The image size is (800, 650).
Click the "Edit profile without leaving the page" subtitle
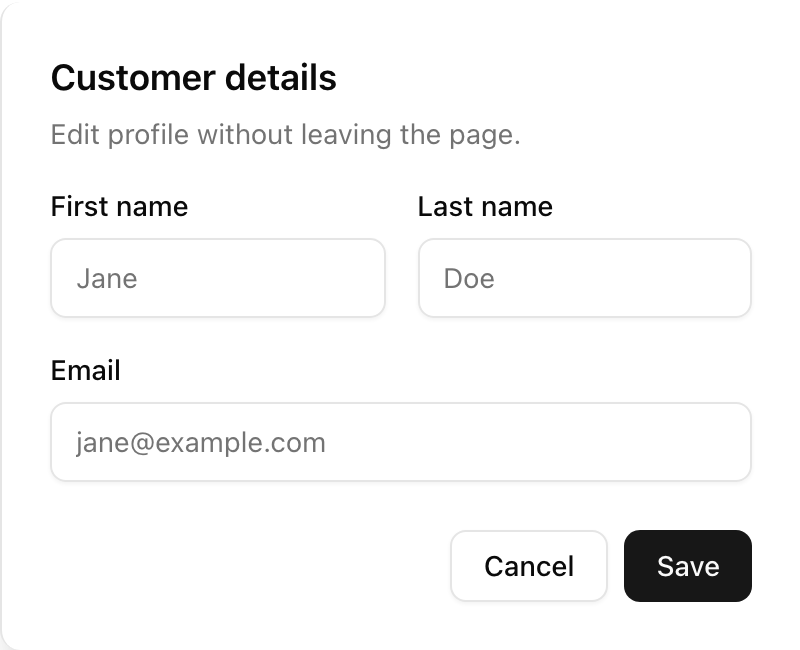[x=285, y=134]
